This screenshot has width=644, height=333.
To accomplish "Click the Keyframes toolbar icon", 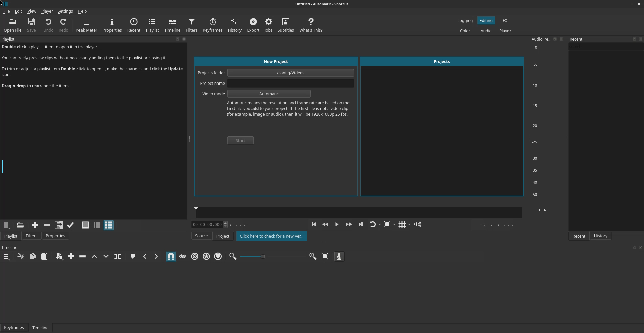I will click(212, 25).
